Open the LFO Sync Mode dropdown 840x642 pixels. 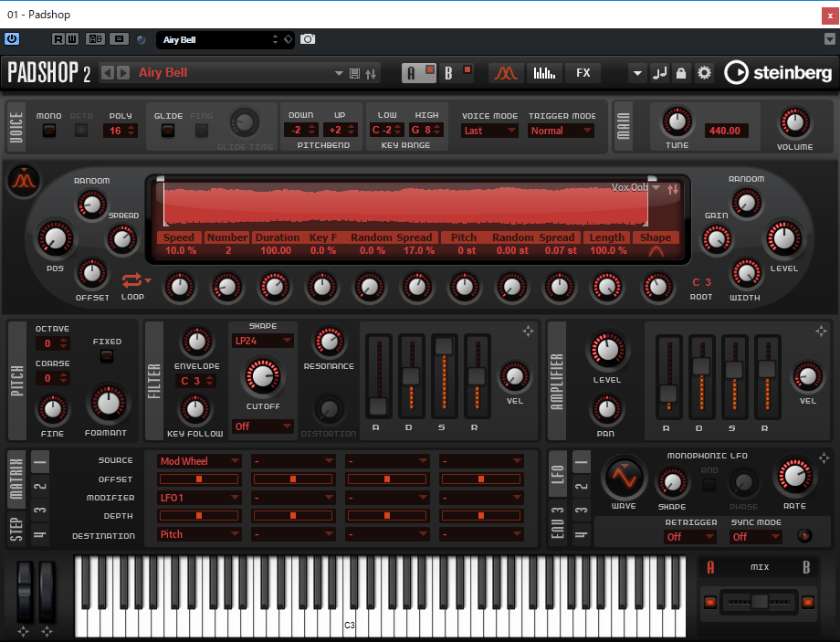(x=756, y=536)
